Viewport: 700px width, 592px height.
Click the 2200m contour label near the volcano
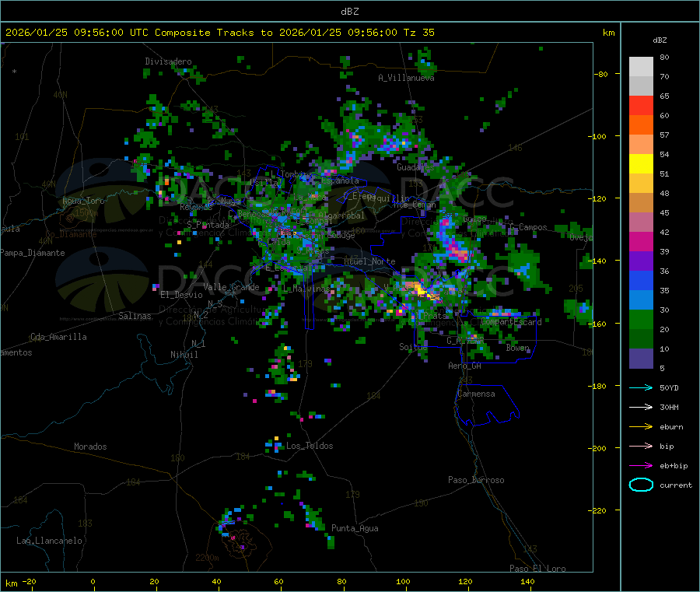pyautogui.click(x=207, y=558)
